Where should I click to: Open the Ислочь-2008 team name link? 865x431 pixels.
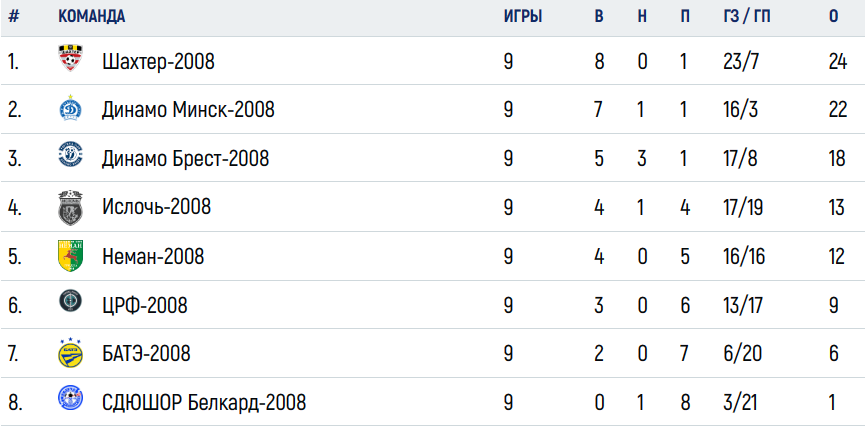point(157,207)
